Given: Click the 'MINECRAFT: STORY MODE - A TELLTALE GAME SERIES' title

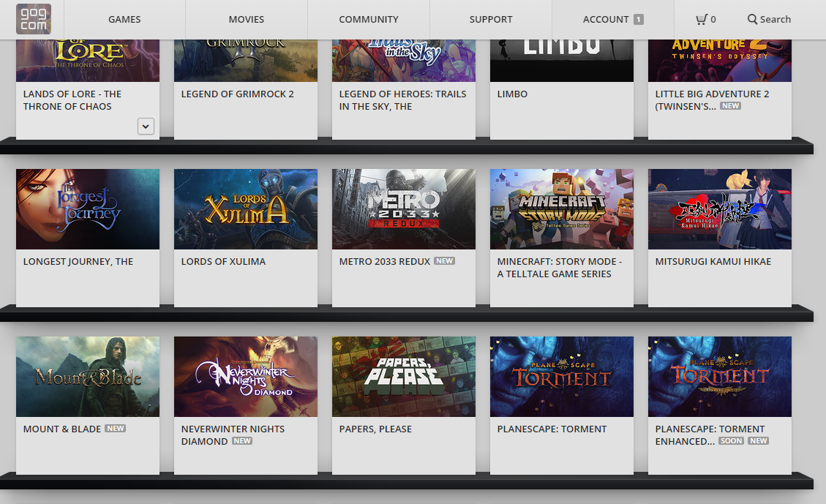Looking at the screenshot, I should 560,268.
